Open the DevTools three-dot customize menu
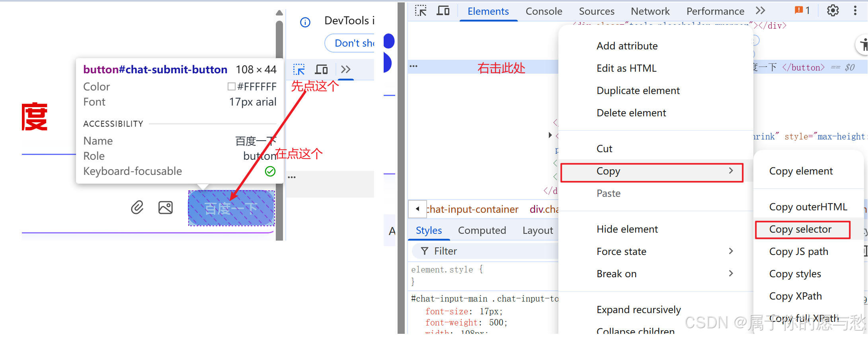Image resolution: width=868 pixels, height=337 pixels. click(x=855, y=11)
